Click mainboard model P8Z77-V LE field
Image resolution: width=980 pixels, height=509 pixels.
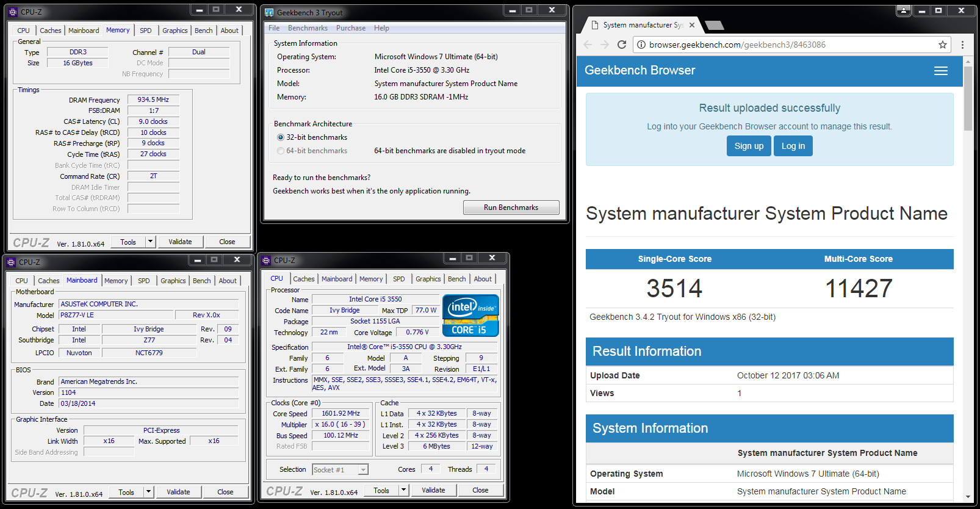click(x=116, y=315)
